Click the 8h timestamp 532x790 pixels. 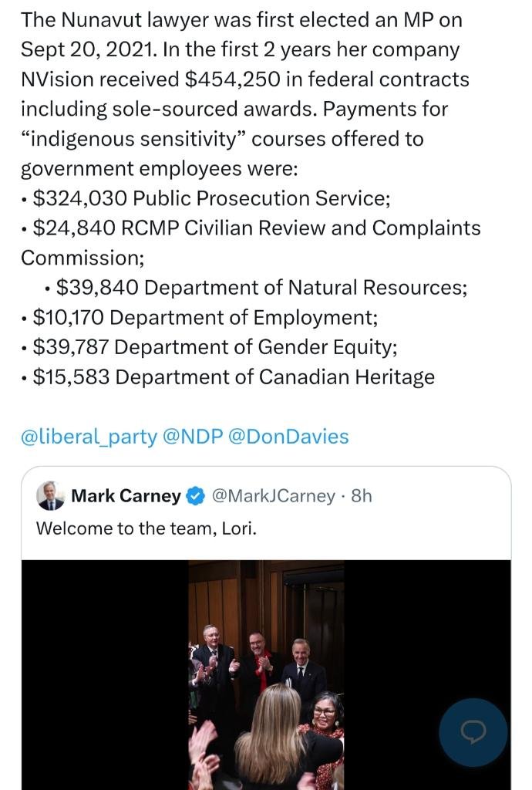[361, 496]
